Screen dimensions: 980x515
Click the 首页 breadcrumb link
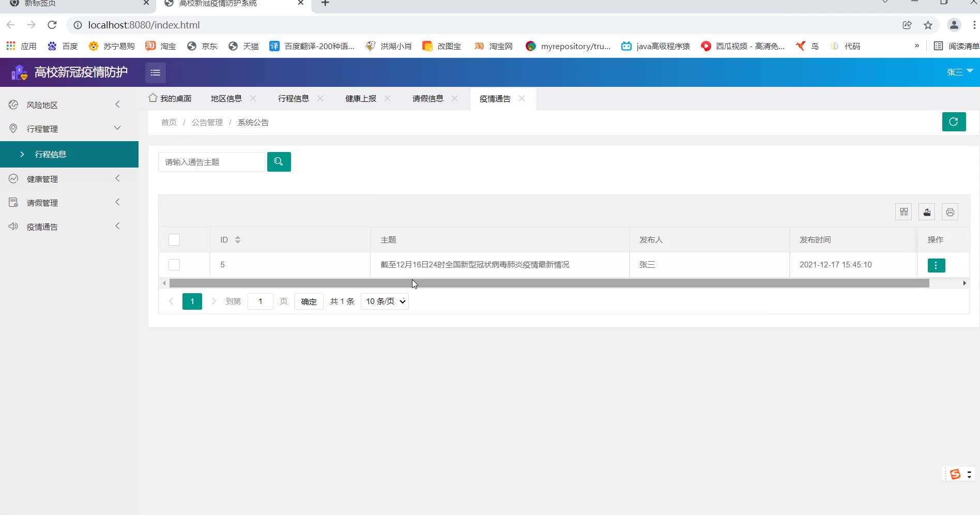point(169,123)
